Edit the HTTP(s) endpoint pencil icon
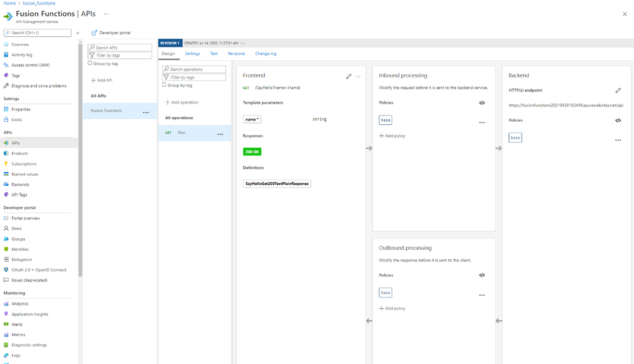634x364 pixels. pos(618,91)
